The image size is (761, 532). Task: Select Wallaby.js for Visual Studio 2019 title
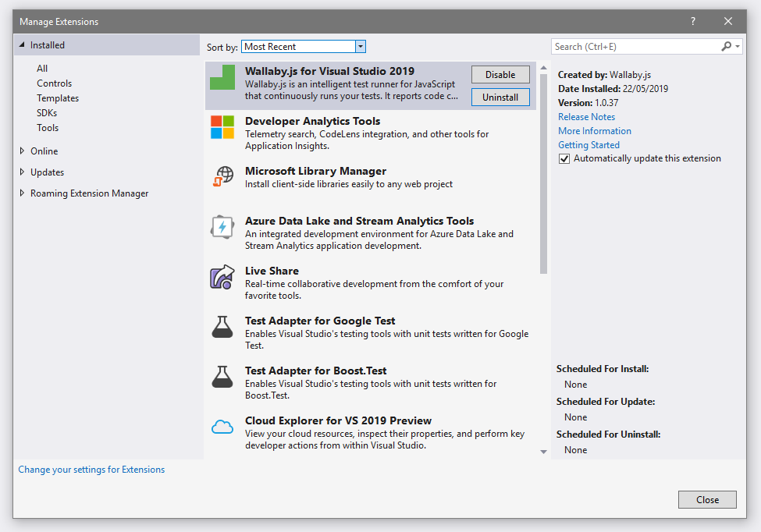tap(329, 71)
